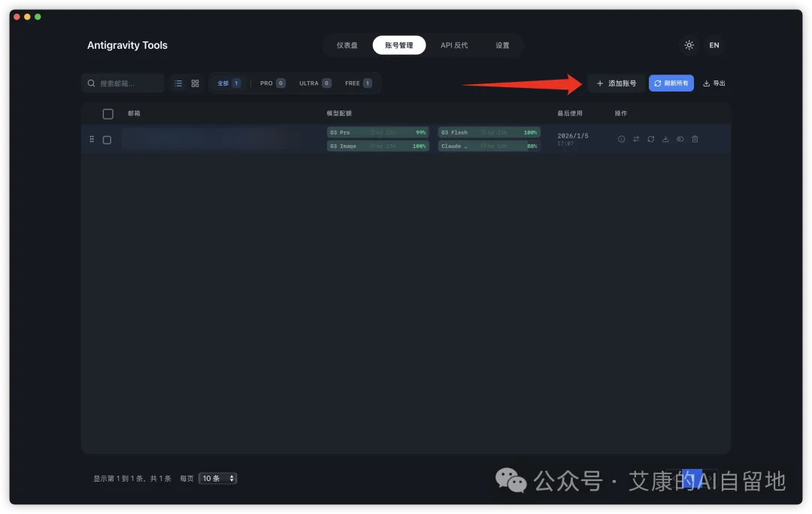Click the switch-account transfer icon in the row
Image resolution: width=812 pixels, height=514 pixels.
(636, 139)
